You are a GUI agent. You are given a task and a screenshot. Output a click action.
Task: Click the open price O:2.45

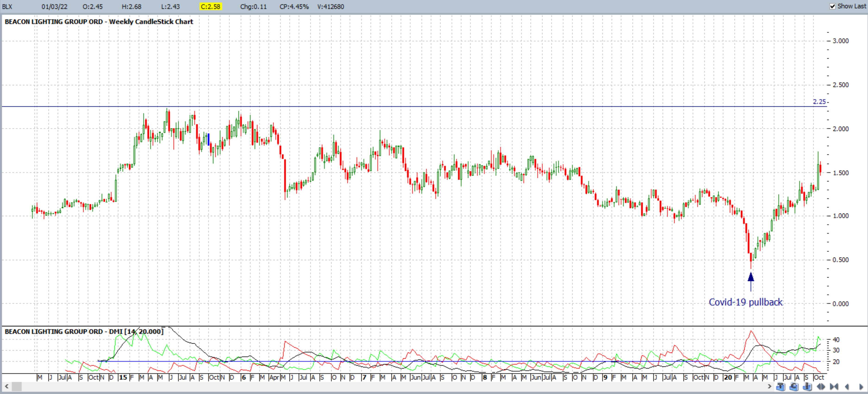pyautogui.click(x=93, y=6)
